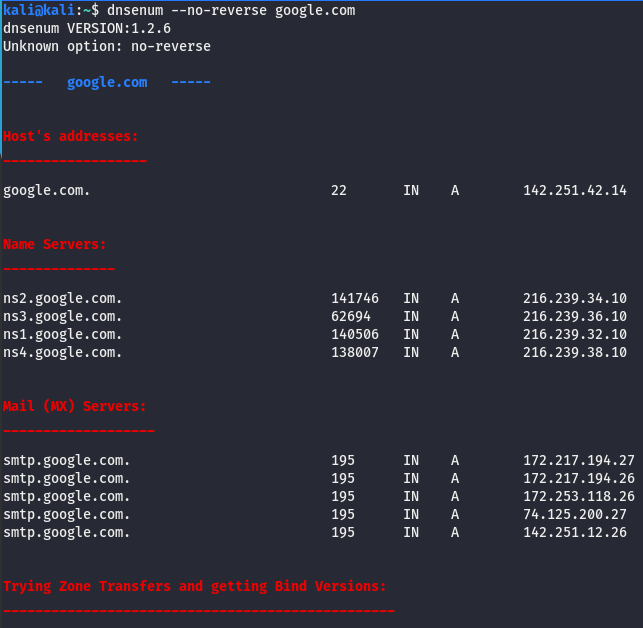
Task: Click the Mail (MX) Servers section header
Action: click(75, 406)
